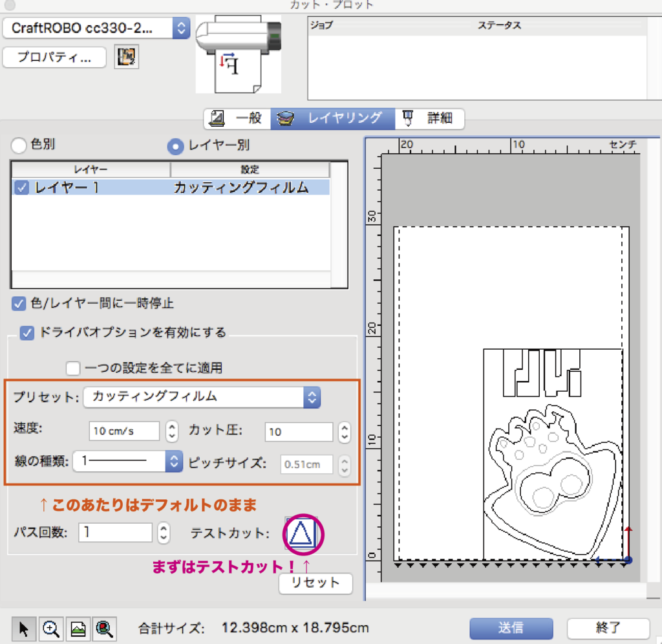Switch to the 詳細 tab
Image resolution: width=662 pixels, height=644 pixels.
click(x=429, y=118)
